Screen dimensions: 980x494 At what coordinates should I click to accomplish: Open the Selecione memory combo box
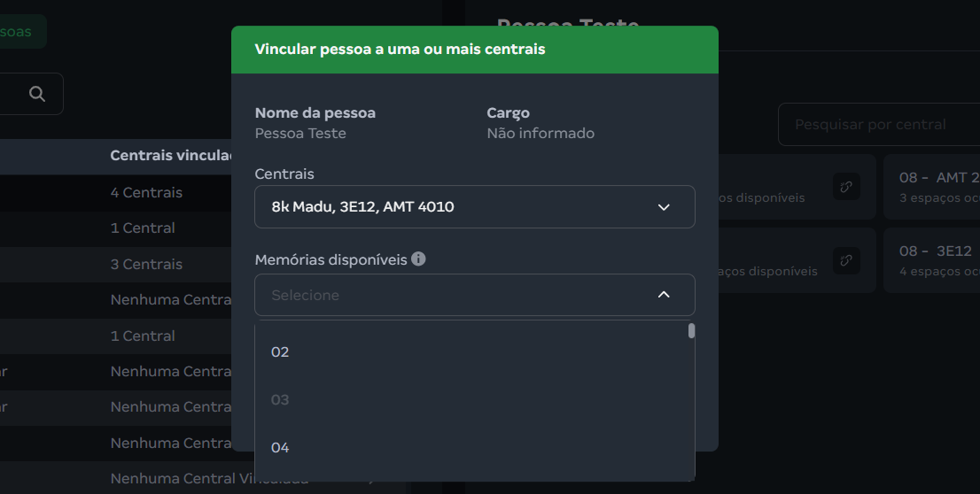click(461, 295)
